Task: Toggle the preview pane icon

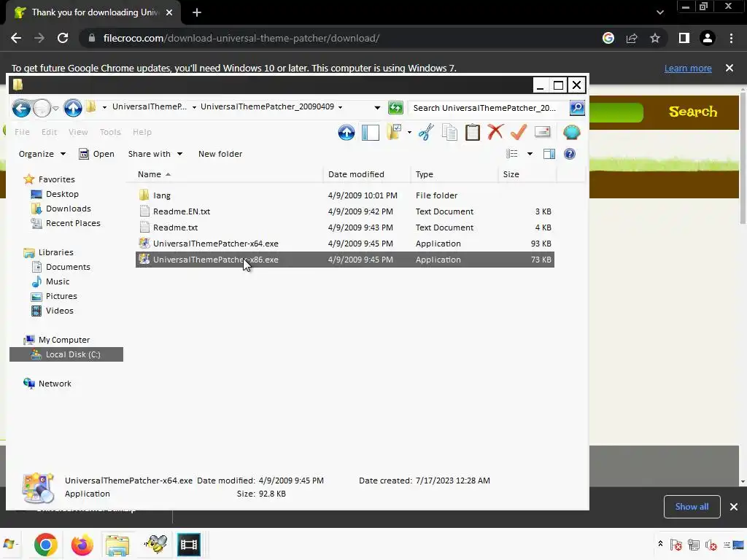Action: (x=549, y=154)
